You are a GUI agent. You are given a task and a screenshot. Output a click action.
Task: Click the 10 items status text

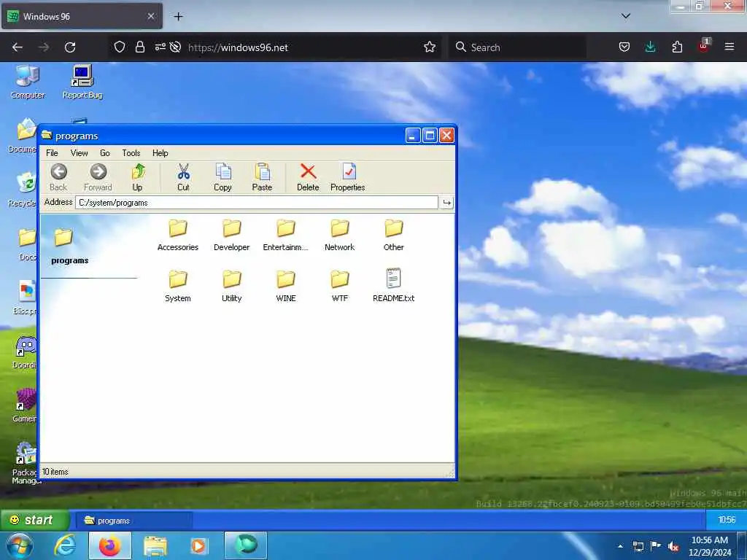(x=55, y=472)
